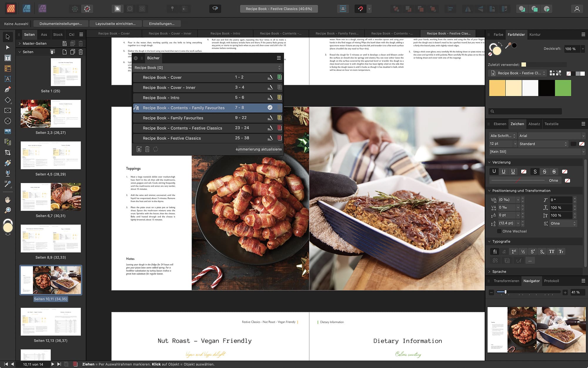
Task: Select the black color swatch
Action: pos(547,88)
